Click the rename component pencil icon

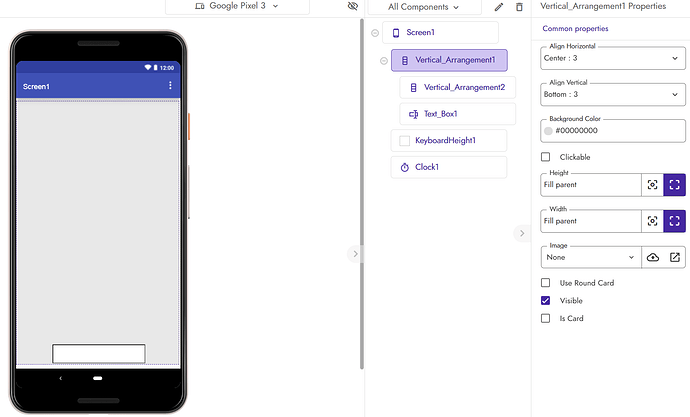(499, 7)
